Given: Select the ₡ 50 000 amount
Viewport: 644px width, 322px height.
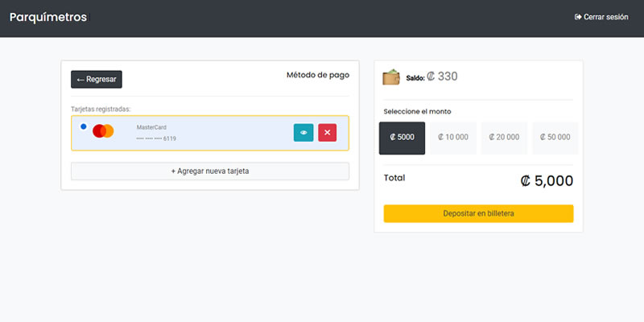Looking at the screenshot, I should 555,138.
